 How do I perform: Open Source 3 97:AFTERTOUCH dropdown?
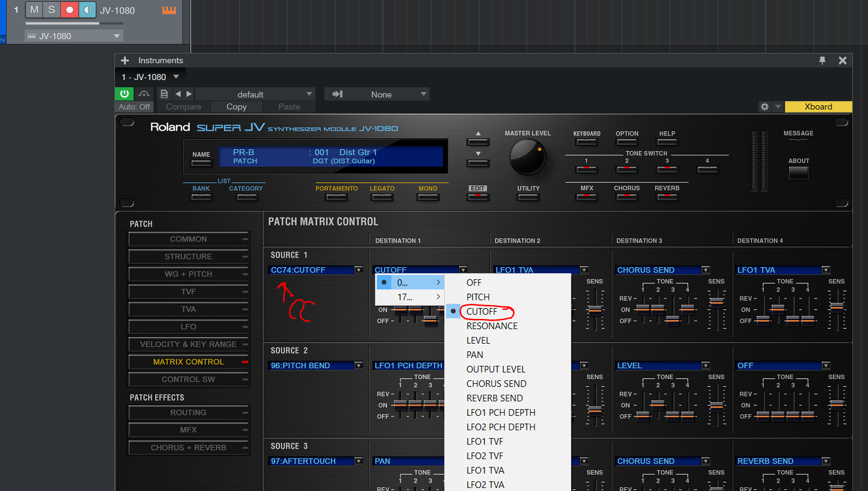tap(316, 461)
